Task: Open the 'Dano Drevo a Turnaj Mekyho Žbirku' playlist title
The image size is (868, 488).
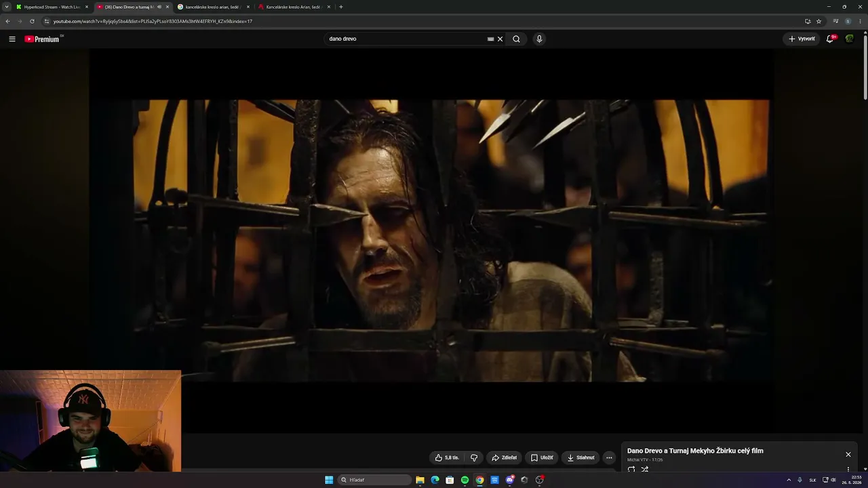Action: point(695,451)
